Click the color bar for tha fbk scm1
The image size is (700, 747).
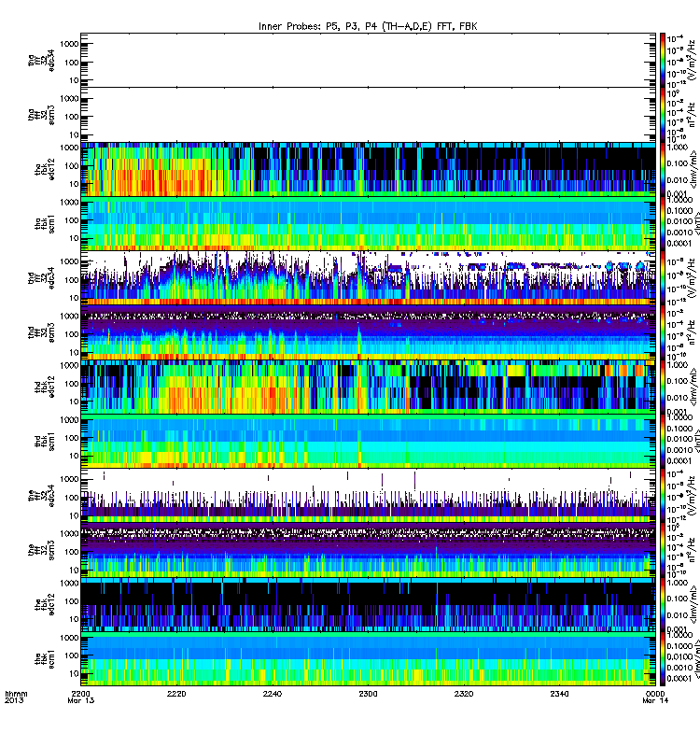tap(663, 224)
